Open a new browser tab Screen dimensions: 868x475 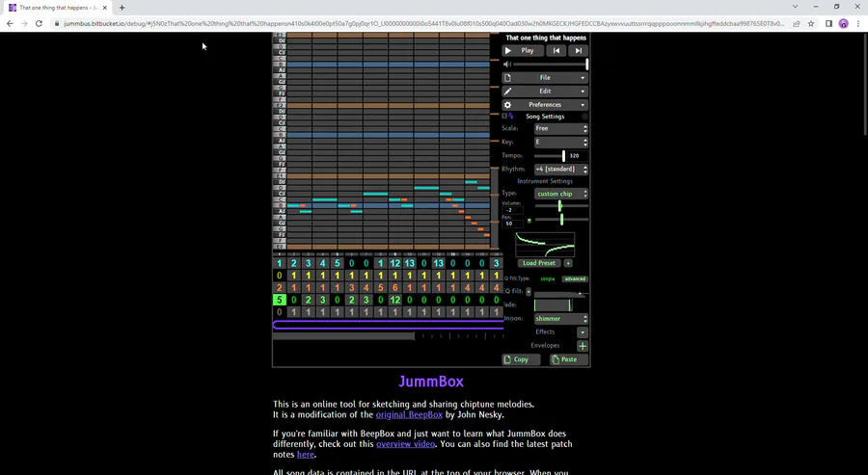pos(122,8)
